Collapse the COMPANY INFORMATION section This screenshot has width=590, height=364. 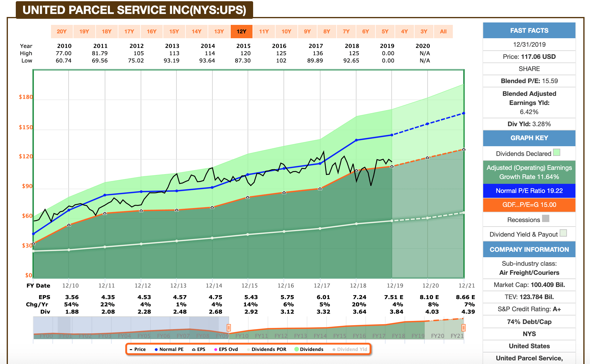[x=529, y=249]
